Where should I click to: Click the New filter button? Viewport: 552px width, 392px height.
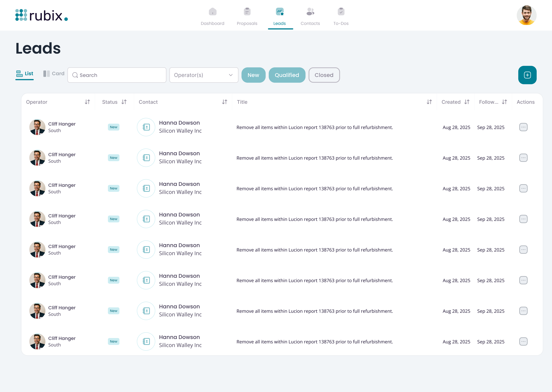253,75
